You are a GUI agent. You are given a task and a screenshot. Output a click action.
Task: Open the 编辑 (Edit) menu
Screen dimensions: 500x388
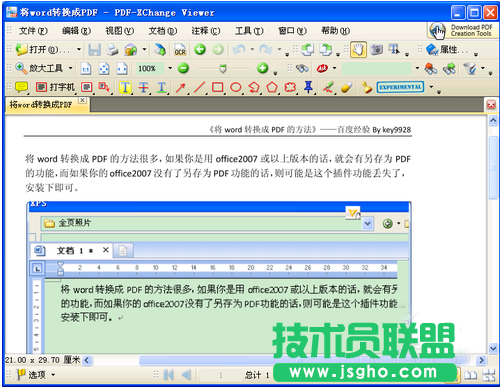pos(76,31)
